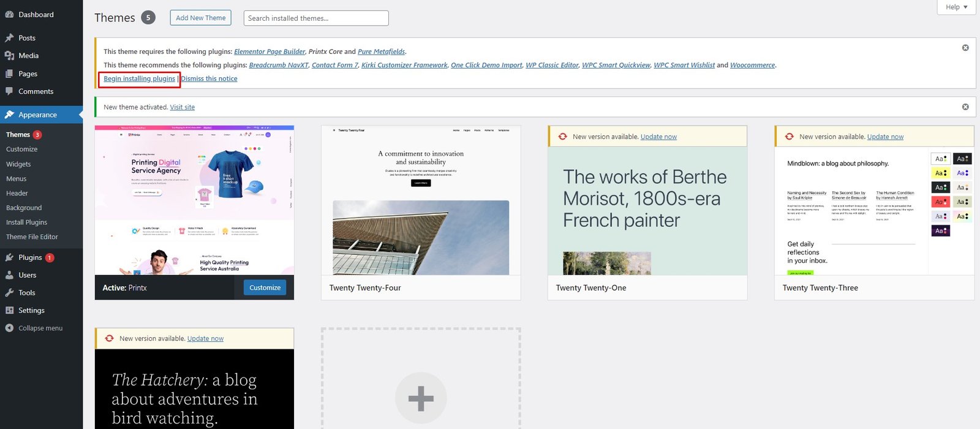Open Header submenu item
Image resolution: width=980 pixels, height=429 pixels.
[17, 194]
